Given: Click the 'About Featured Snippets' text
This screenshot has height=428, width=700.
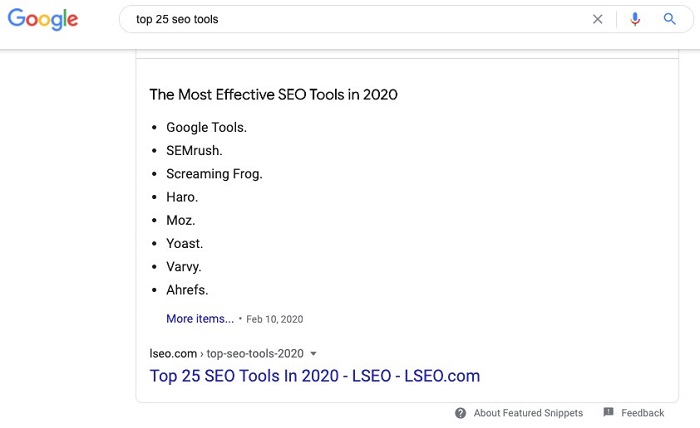Looking at the screenshot, I should click(528, 413).
